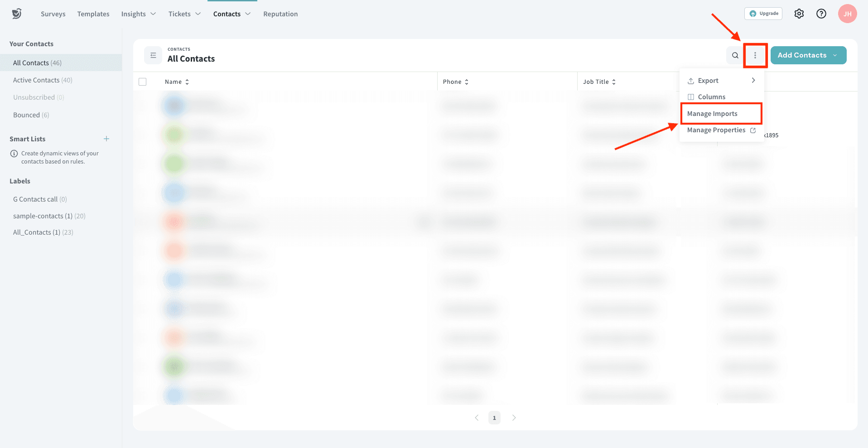Screen dimensions: 868x448
Task: Click the SurveySparrow logo icon
Action: pyautogui.click(x=17, y=14)
